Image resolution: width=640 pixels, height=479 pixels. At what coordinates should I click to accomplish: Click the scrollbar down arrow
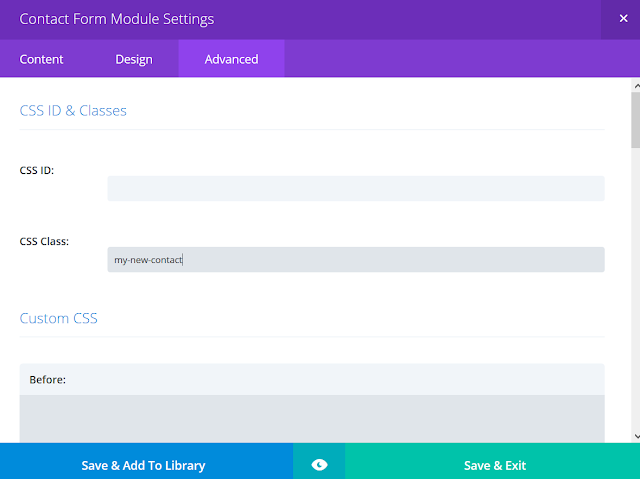[x=636, y=436]
